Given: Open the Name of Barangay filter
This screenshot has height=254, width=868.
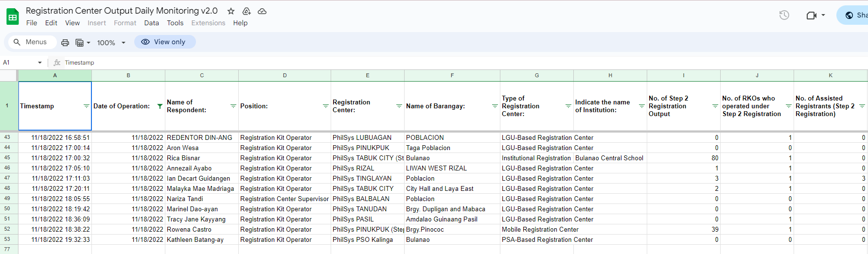Looking at the screenshot, I should click(495, 106).
